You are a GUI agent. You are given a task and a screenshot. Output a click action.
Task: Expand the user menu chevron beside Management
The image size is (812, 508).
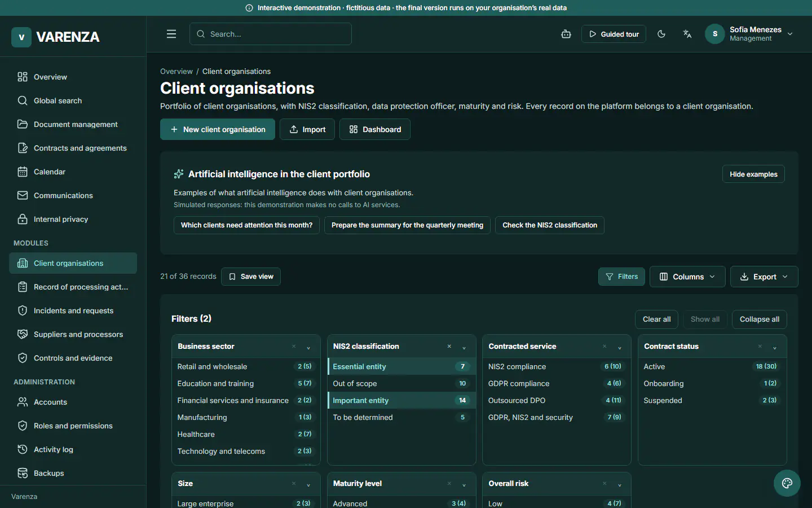(790, 34)
